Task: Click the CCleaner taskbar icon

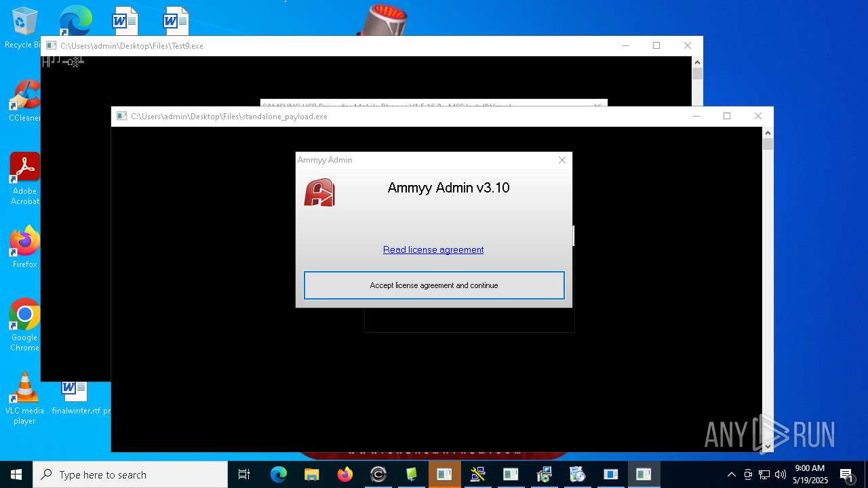Action: [378, 474]
